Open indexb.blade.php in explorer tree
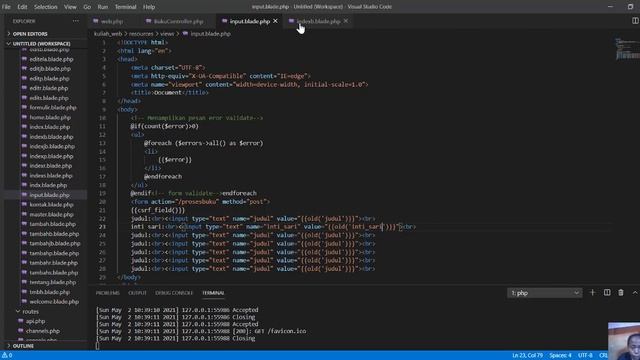Viewport: 640px width, 360px height. (x=51, y=137)
